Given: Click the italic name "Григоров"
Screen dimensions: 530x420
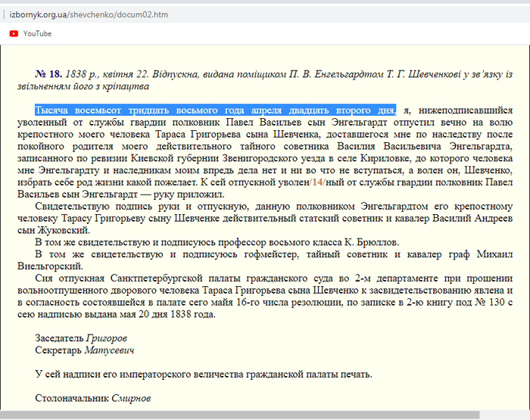Looking at the screenshot, I should click(107, 338).
